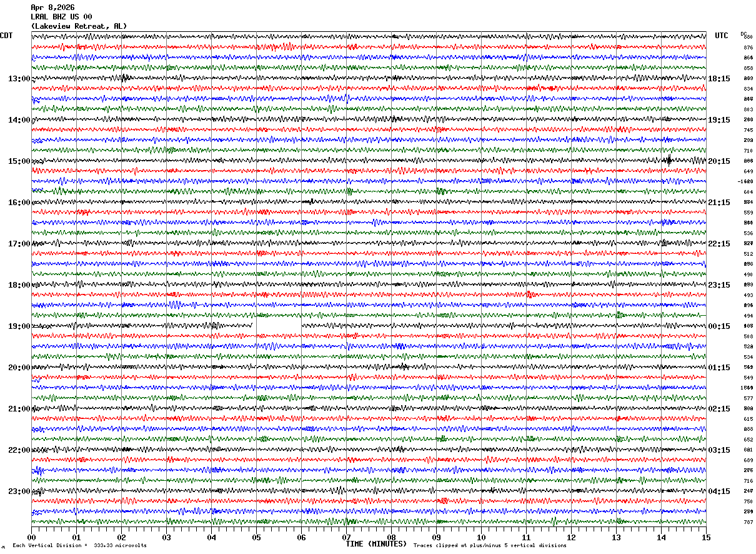Click minute tick label "02" on x-axis
The image size is (756, 554).
(x=121, y=537)
